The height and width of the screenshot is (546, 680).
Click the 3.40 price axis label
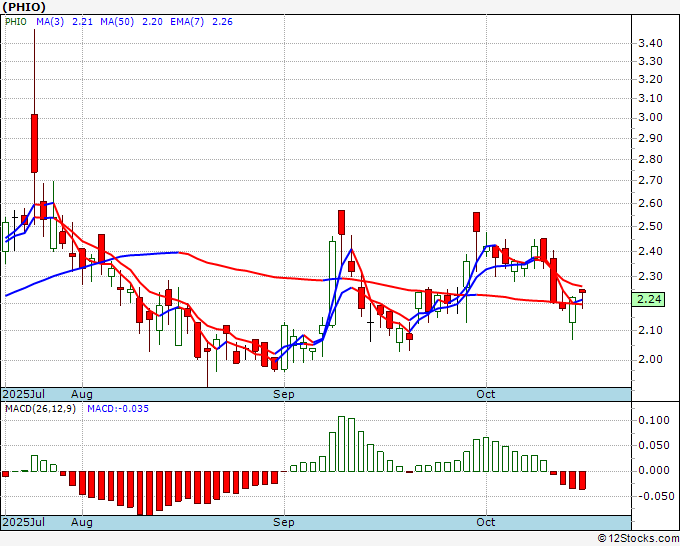click(649, 43)
